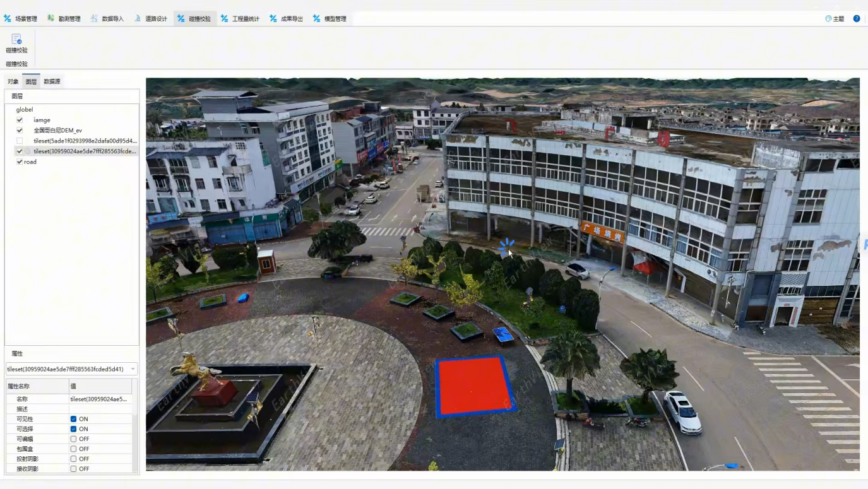Toggle the road layer checkbox
Viewport: 868px width, 489px height.
[20, 162]
